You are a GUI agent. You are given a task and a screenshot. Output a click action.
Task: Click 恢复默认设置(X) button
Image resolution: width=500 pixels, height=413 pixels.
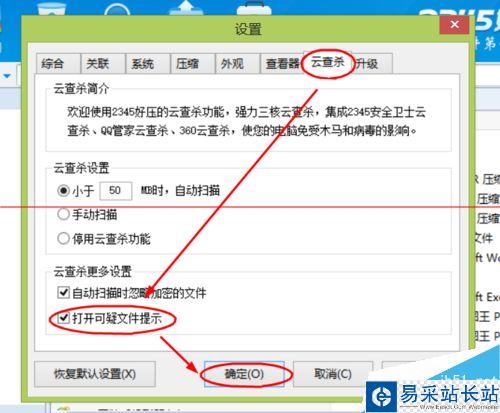95,374
